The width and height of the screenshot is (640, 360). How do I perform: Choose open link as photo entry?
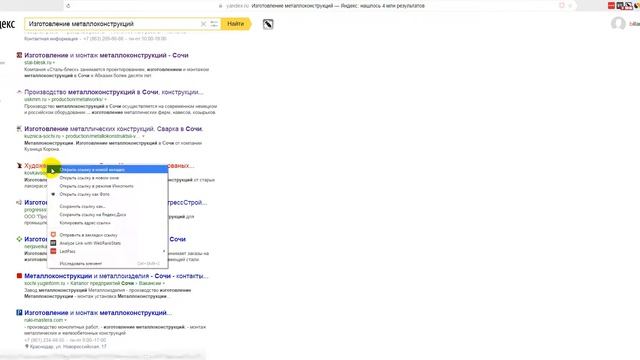(108, 194)
